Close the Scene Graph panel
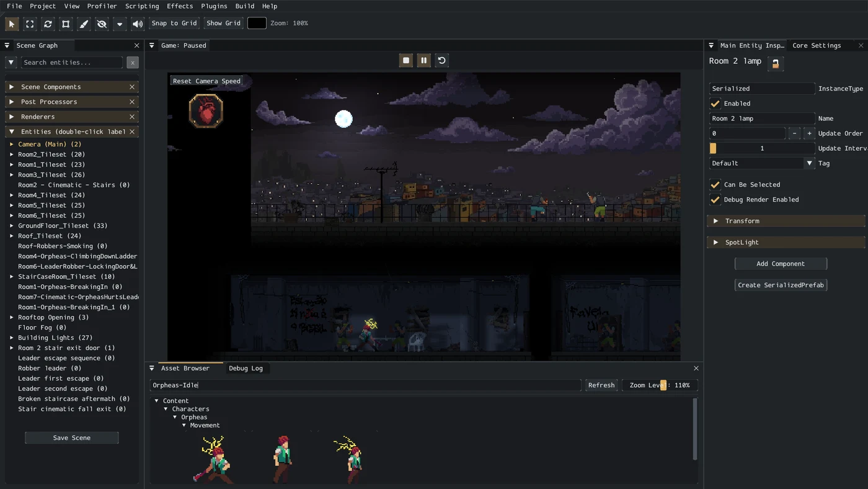Screen dimensions: 868x489 [137, 45]
